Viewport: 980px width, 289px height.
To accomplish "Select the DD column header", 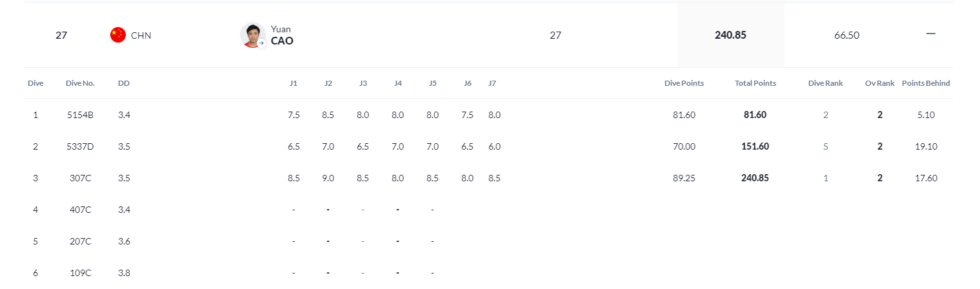I will pyautogui.click(x=124, y=83).
